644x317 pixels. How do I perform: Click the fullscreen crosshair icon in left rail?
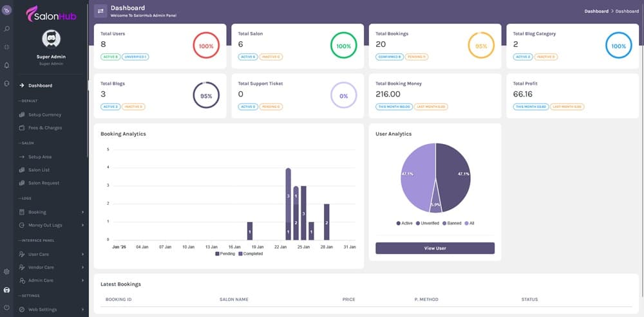coord(6,47)
